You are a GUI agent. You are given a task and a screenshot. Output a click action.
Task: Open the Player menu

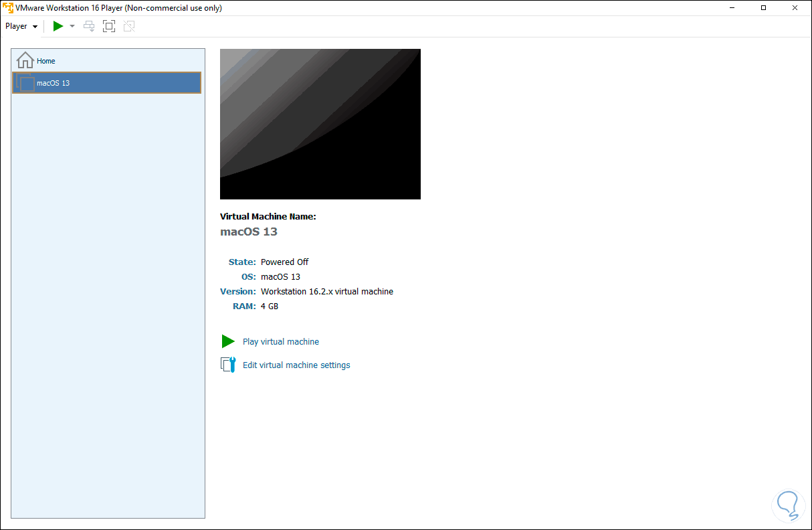point(21,26)
